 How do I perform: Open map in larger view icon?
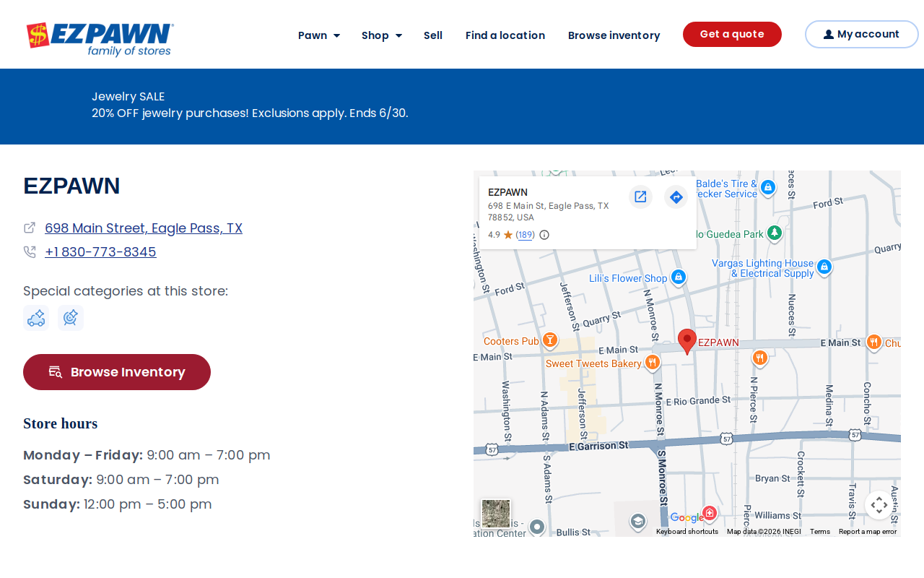(640, 197)
